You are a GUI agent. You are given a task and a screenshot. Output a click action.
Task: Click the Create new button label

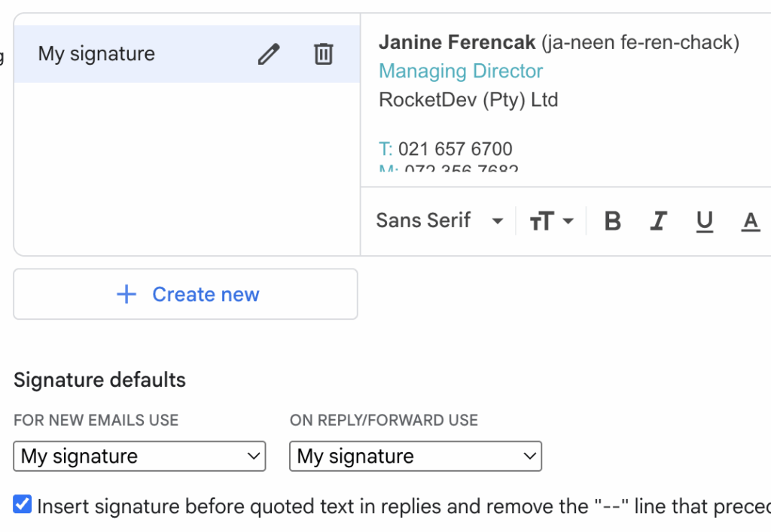click(x=206, y=294)
